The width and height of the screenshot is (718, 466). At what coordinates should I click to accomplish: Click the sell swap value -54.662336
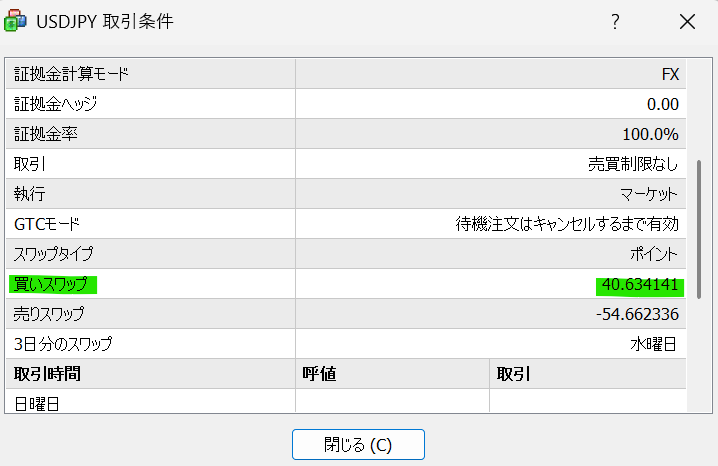tap(636, 314)
